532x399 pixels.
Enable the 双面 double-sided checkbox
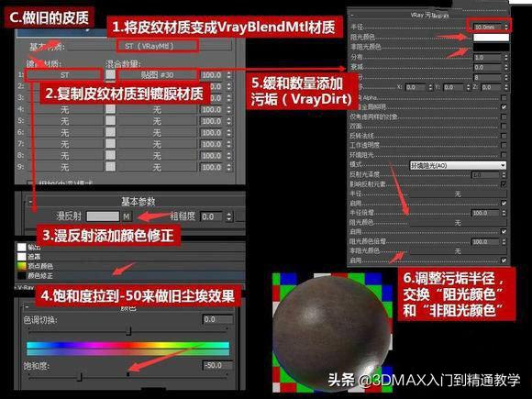(x=504, y=127)
